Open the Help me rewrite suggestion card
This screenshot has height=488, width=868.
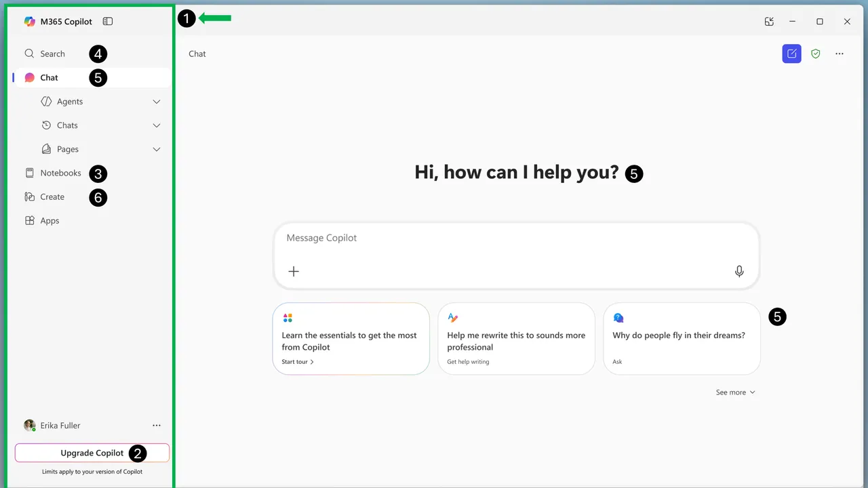tap(516, 338)
